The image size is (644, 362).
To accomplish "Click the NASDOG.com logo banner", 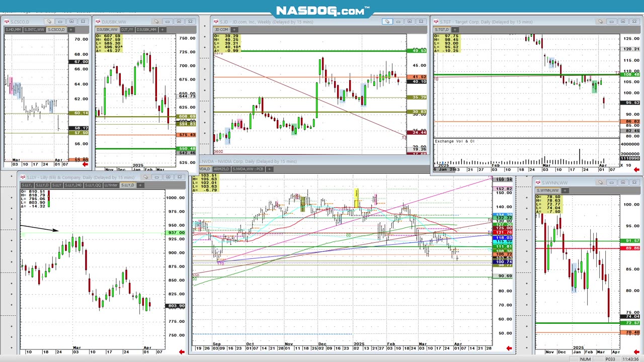I will coord(323,11).
